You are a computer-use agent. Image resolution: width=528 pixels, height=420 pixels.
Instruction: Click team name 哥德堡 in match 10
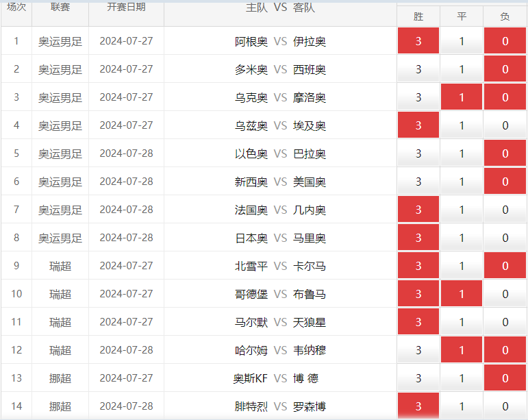tap(251, 294)
